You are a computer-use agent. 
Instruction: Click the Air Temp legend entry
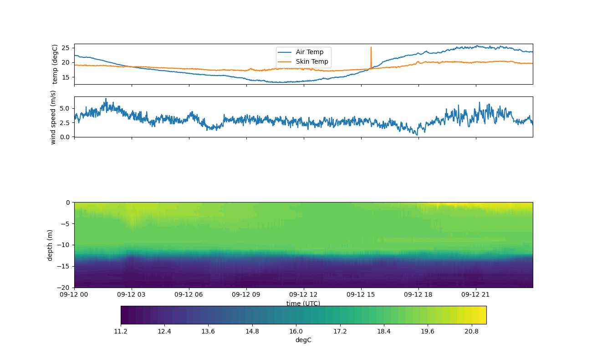coord(309,52)
